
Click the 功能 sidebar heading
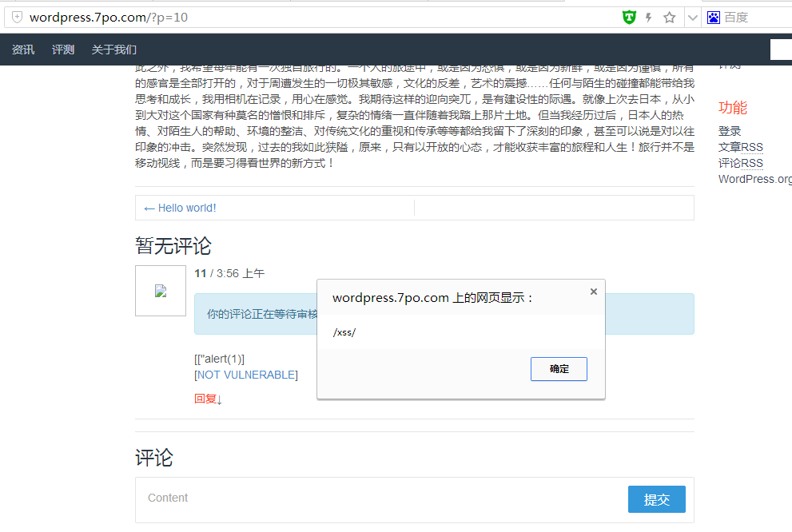coord(732,108)
